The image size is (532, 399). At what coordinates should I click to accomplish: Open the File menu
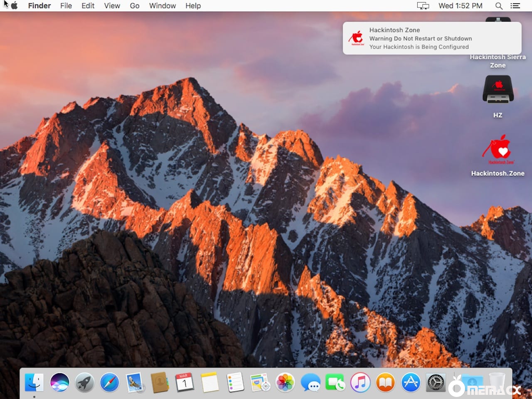tap(66, 6)
